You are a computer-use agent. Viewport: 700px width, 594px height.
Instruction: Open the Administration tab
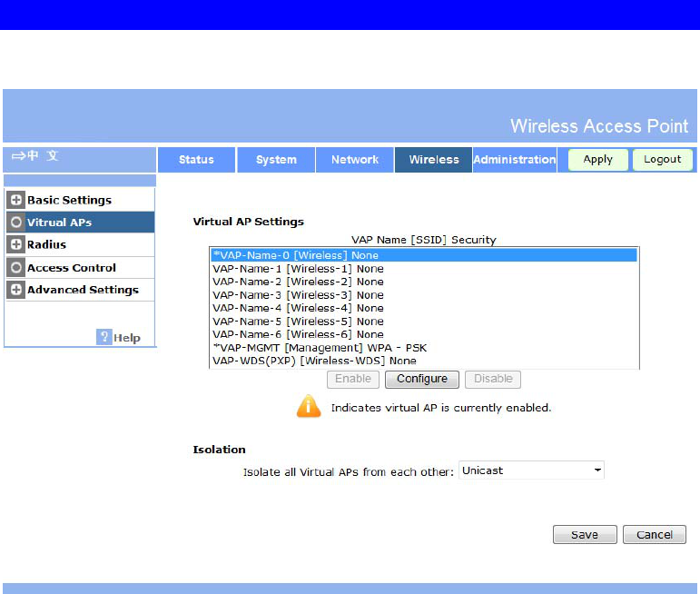(x=515, y=160)
